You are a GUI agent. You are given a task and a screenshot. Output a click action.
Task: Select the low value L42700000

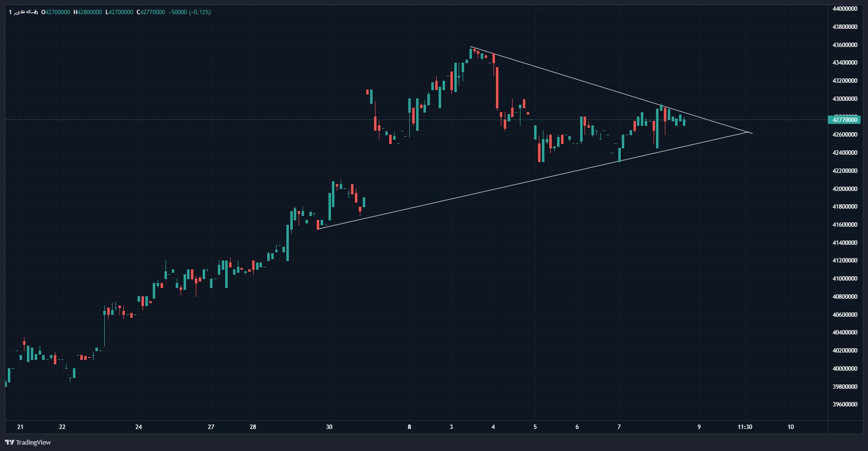tap(119, 12)
